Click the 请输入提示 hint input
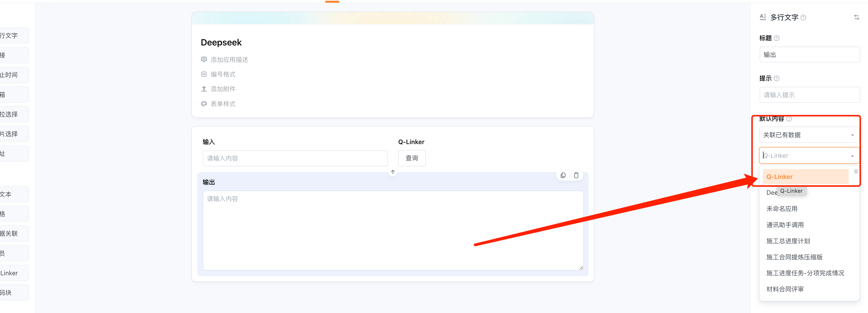The width and height of the screenshot is (868, 313). 809,95
